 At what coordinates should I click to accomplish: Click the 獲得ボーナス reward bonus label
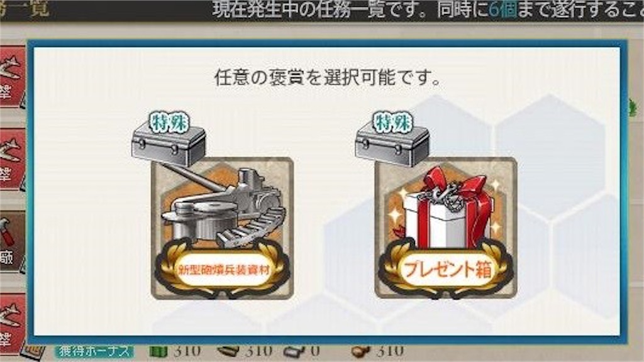coord(95,351)
